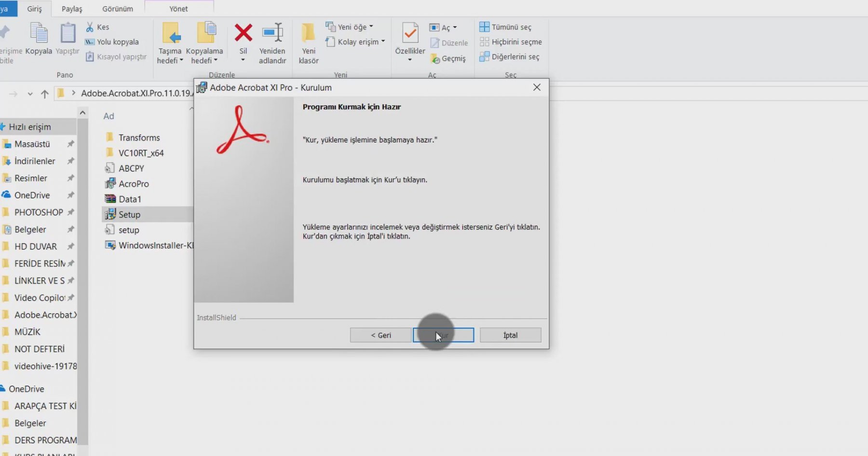Click Diğerlerini seç invert selection

point(509,57)
